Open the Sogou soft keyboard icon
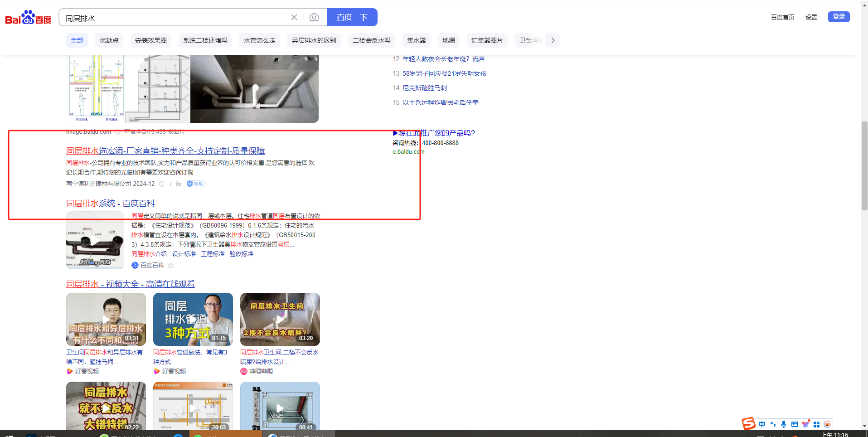 point(795,424)
